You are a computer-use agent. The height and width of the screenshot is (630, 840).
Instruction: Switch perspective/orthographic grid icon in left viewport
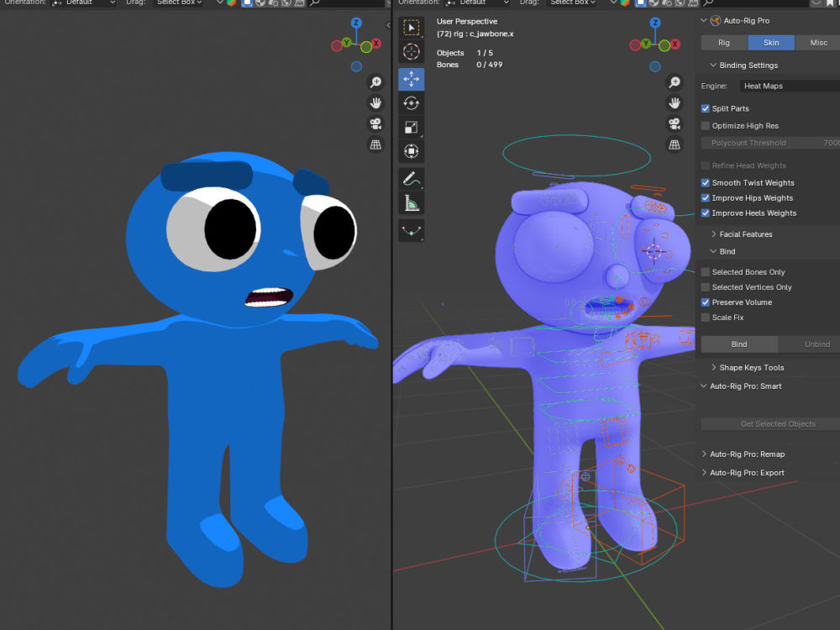[x=376, y=144]
